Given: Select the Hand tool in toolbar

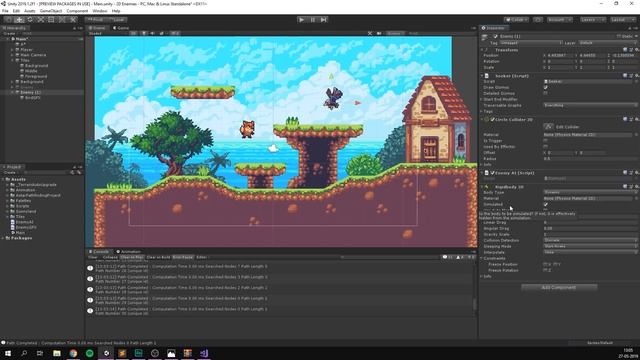Looking at the screenshot, I should click(9, 20).
